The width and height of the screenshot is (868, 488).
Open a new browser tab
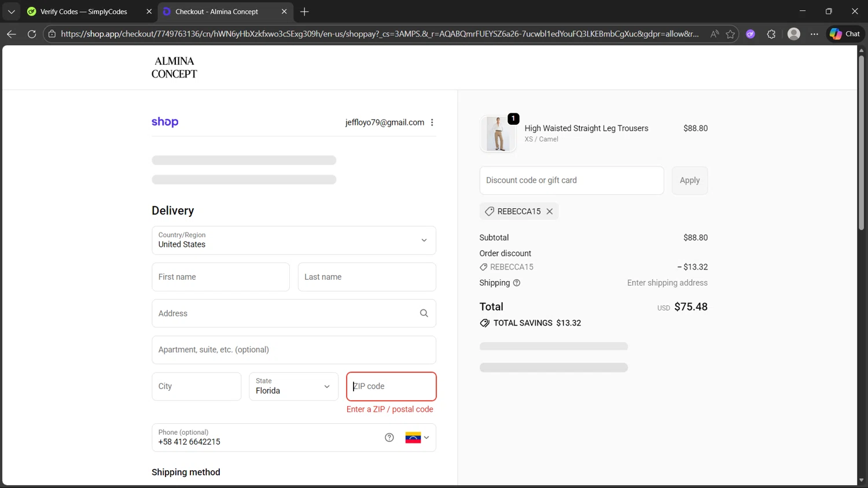(x=304, y=12)
